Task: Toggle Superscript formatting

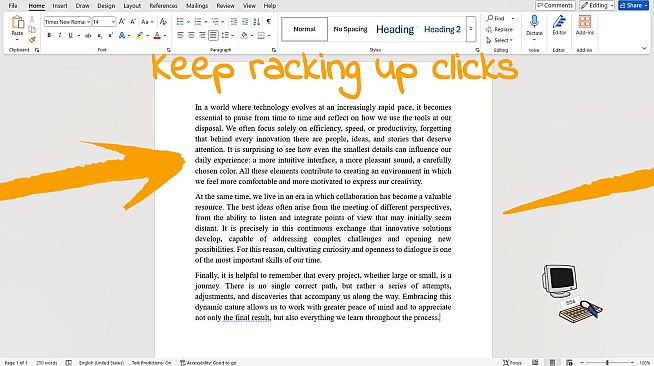Action: pos(111,35)
